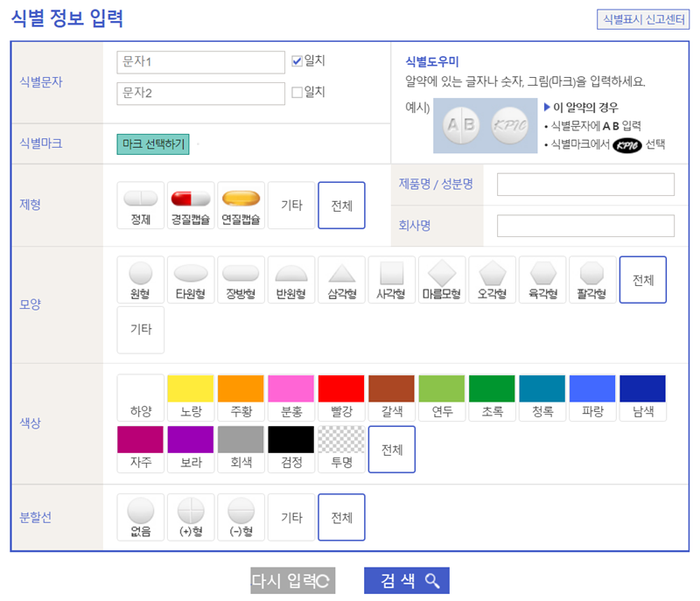This screenshot has height=601, width=700.
Task: Select 전체 in the 색상 row
Action: point(391,450)
